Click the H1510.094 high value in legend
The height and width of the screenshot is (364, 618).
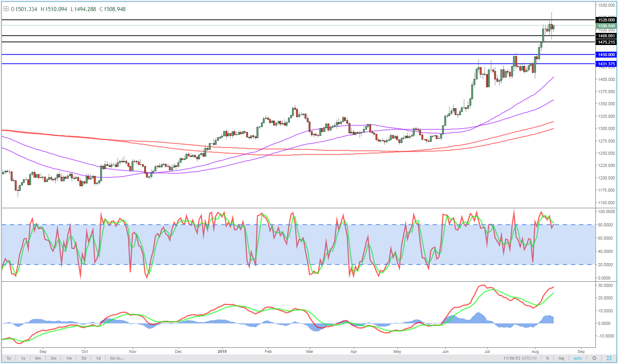click(54, 9)
